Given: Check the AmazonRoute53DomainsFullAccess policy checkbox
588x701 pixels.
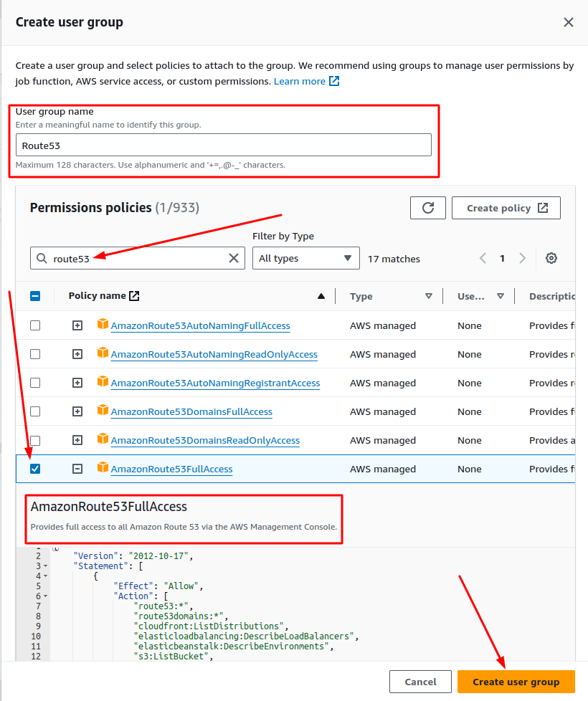Looking at the screenshot, I should [x=35, y=411].
